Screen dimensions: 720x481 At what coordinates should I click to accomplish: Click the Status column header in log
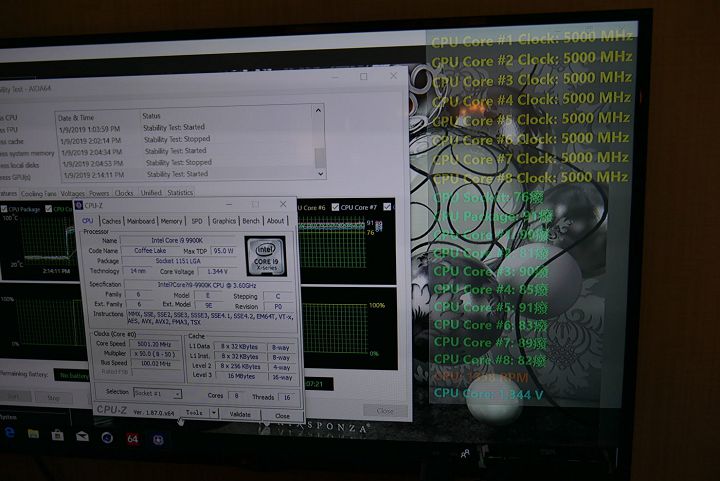(151, 116)
